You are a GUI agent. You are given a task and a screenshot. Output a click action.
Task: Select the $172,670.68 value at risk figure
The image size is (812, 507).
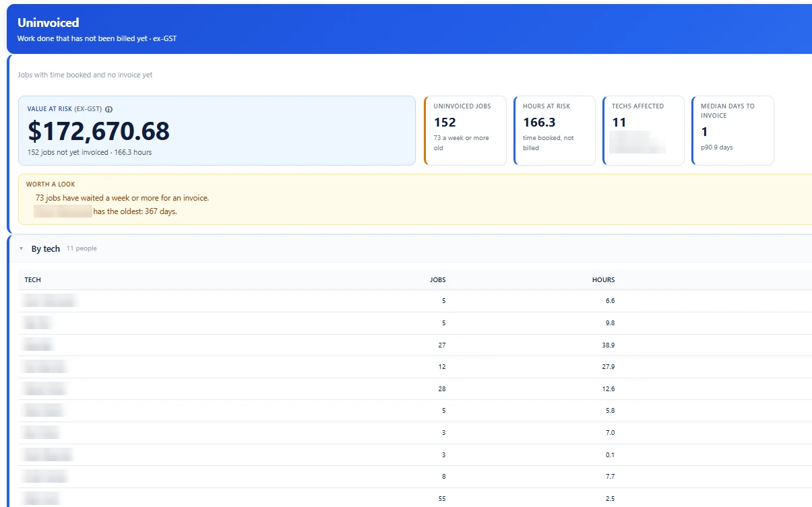pos(98,131)
